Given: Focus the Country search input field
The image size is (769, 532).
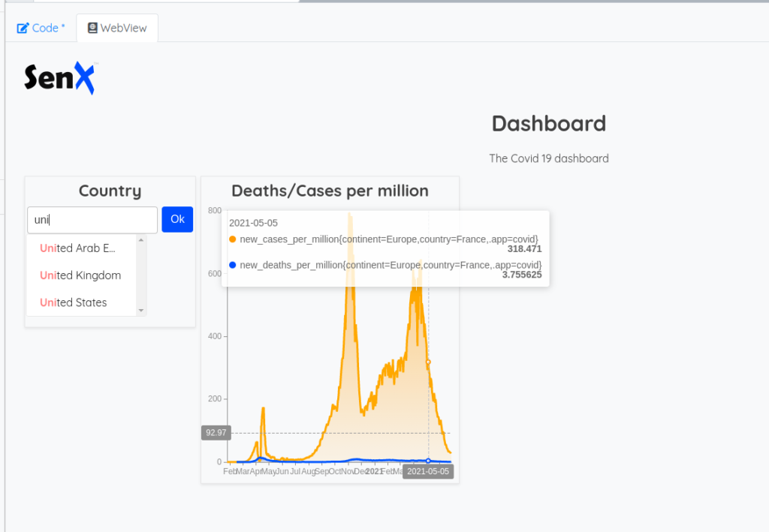Looking at the screenshot, I should pos(92,220).
